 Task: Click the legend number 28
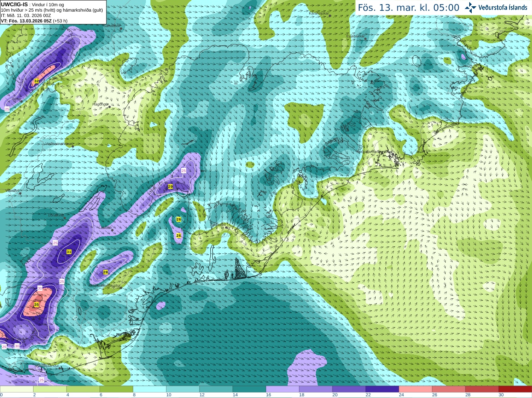click(468, 395)
